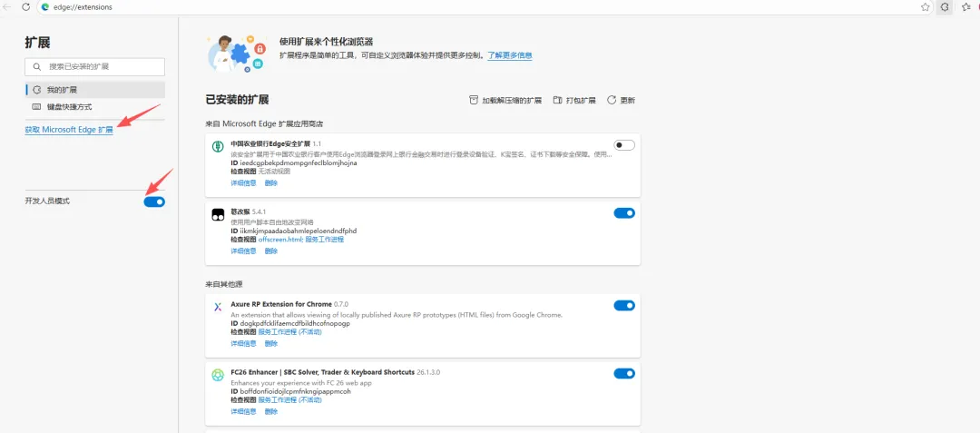Click the 来自其他源 section label
The image size is (980, 433).
[x=224, y=284]
